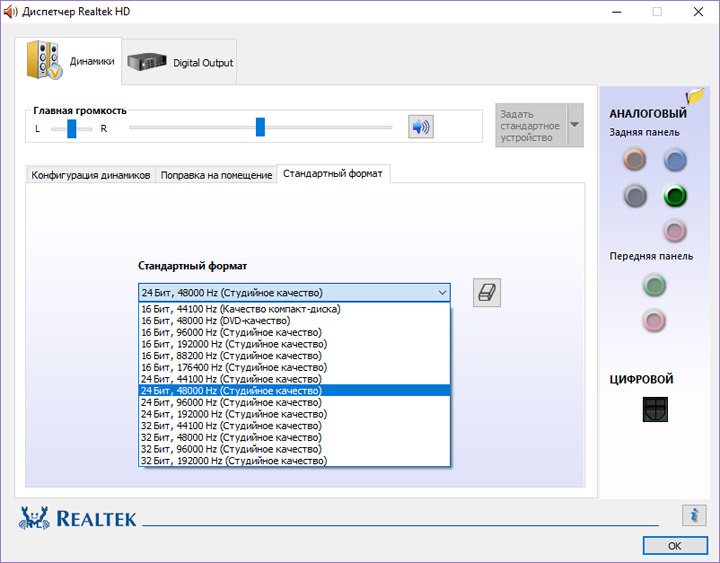The image size is (720, 563).
Task: Click the Realtek crab logo
Action: [x=34, y=518]
